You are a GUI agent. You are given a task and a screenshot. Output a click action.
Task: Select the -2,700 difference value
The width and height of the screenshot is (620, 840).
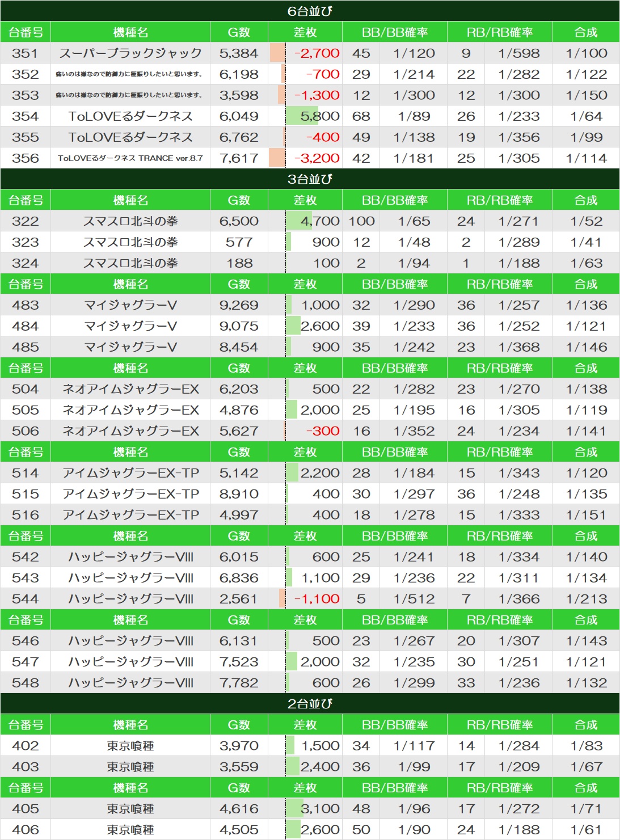pyautogui.click(x=317, y=53)
